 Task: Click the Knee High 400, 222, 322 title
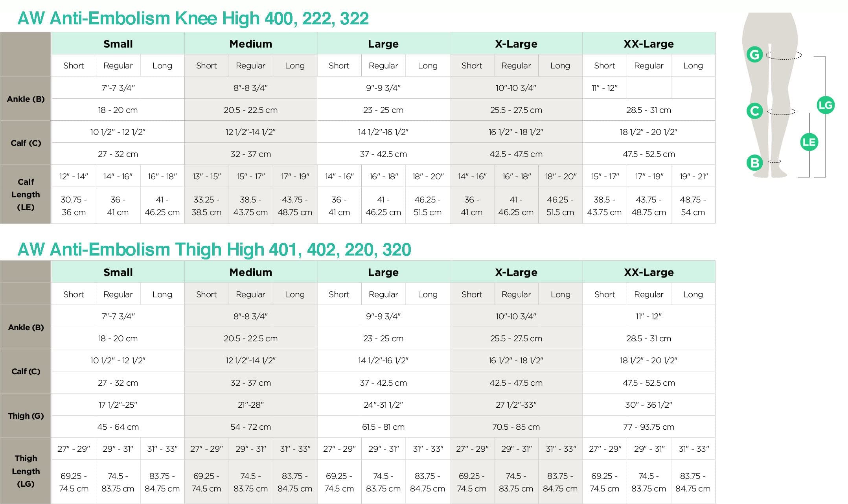coord(193,18)
